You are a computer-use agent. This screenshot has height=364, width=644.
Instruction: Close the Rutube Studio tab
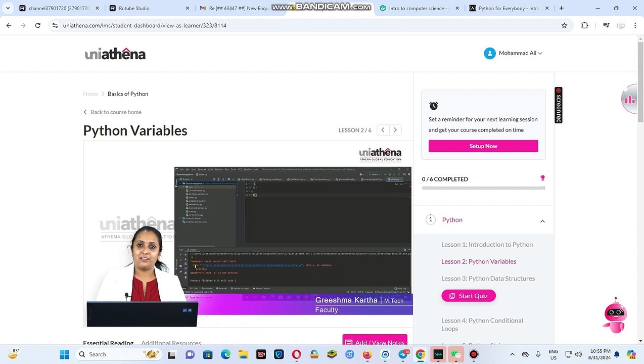tap(187, 8)
